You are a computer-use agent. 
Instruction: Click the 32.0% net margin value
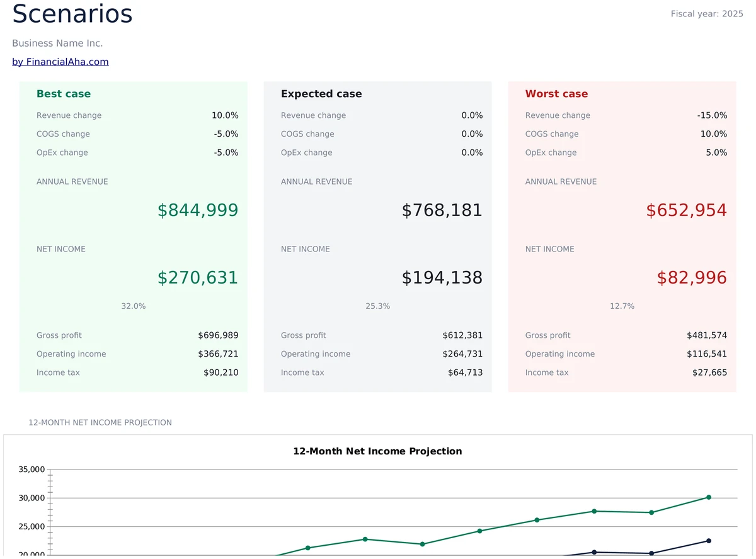pyautogui.click(x=134, y=306)
